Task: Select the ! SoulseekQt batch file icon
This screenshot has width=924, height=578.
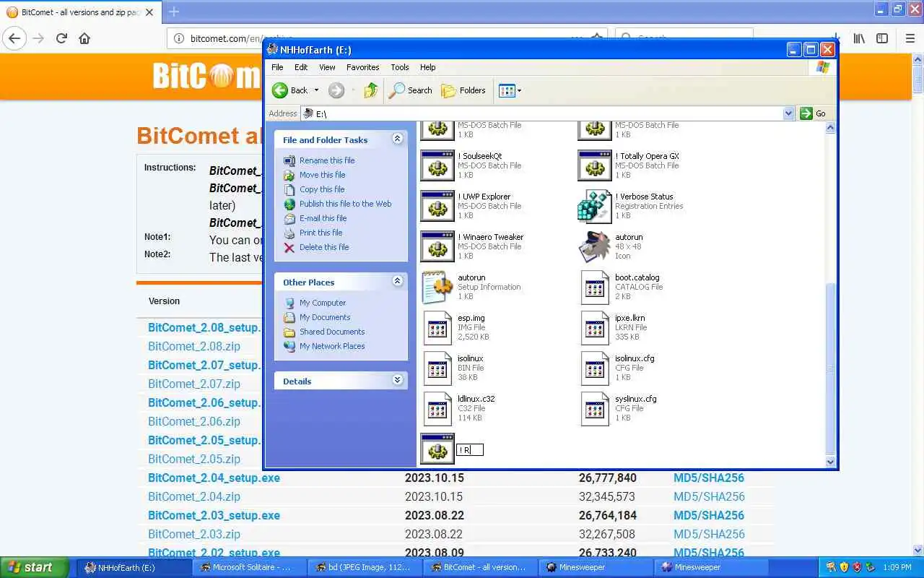Action: [437, 166]
